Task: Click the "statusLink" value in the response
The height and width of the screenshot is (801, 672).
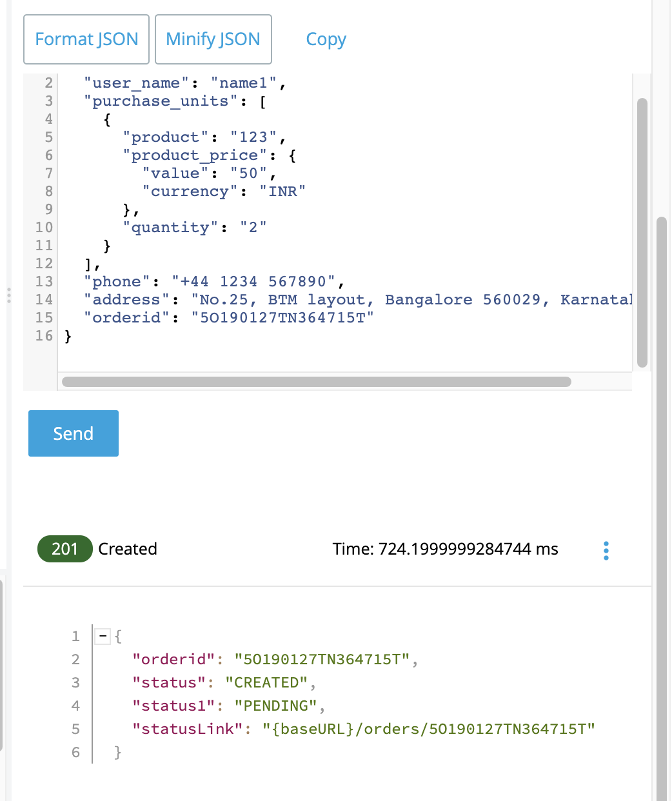Action: click(x=428, y=729)
